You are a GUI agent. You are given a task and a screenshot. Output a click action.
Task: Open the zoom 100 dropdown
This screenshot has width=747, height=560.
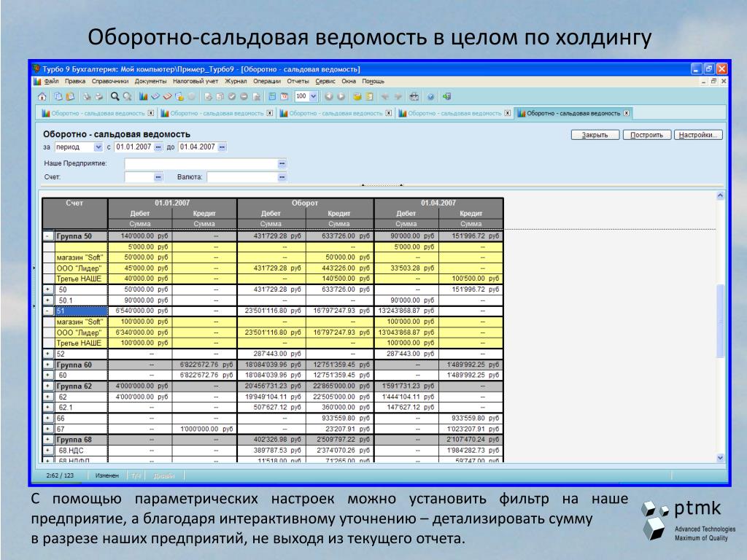314,96
